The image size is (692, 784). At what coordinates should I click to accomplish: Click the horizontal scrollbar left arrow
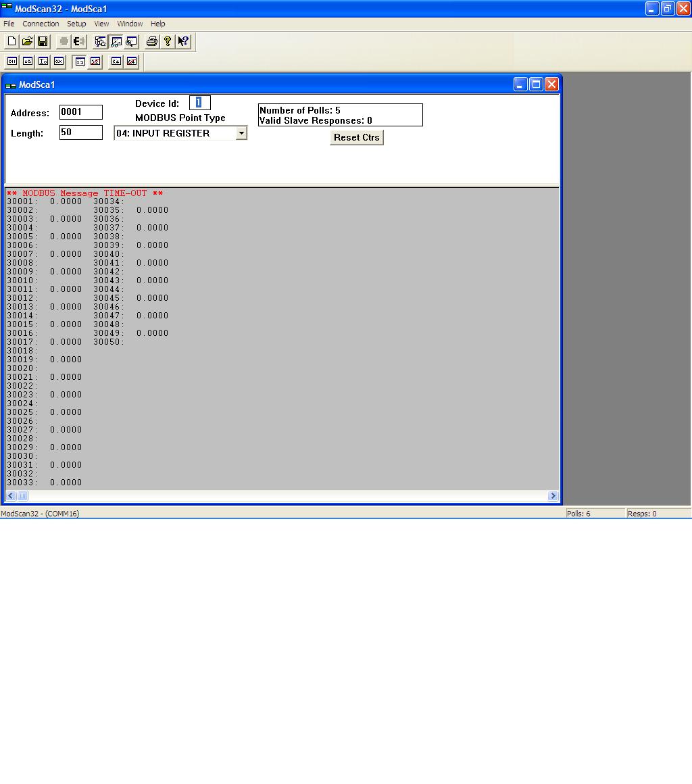[x=11, y=496]
